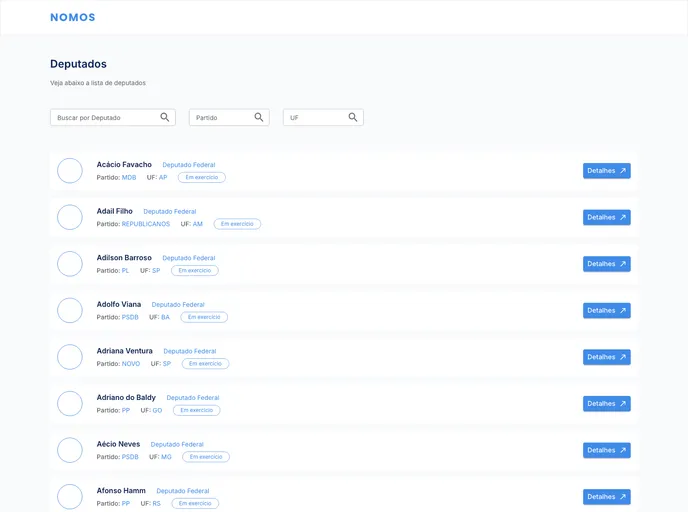The width and height of the screenshot is (688, 512).
Task: Click the REPUBLICANOS party label
Action: click(146, 224)
